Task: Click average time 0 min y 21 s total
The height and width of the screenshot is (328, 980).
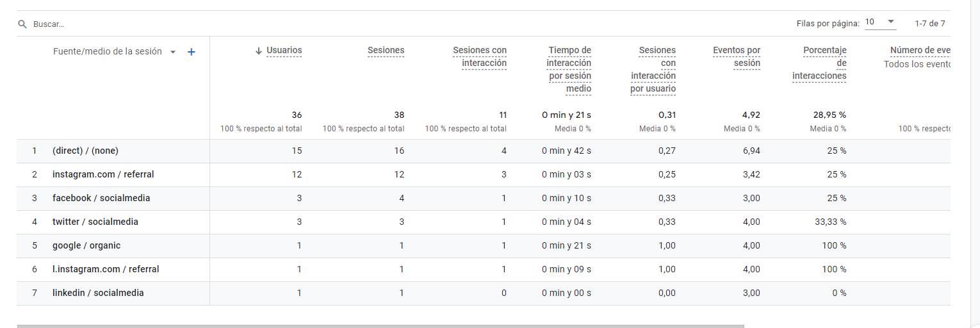Action: click(566, 115)
